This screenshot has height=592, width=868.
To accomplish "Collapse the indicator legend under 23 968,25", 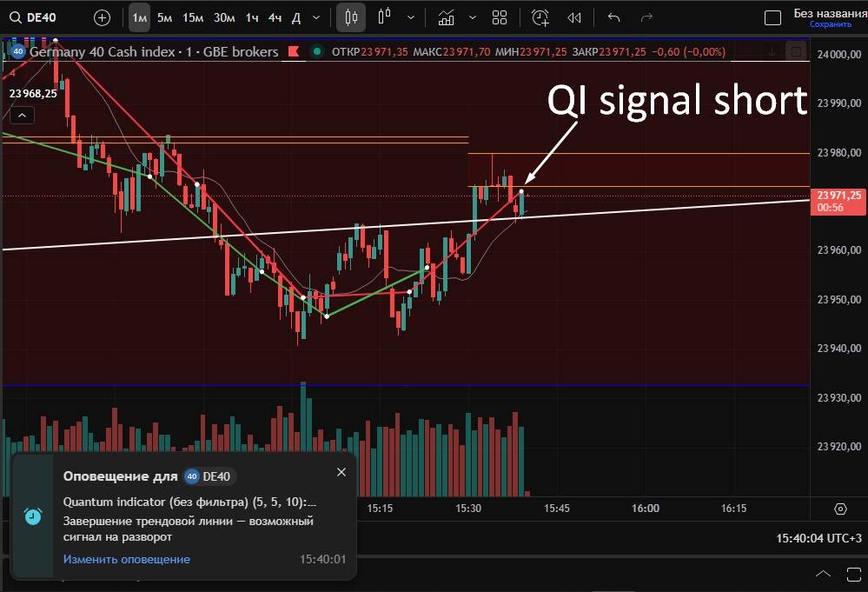I will click(21, 115).
